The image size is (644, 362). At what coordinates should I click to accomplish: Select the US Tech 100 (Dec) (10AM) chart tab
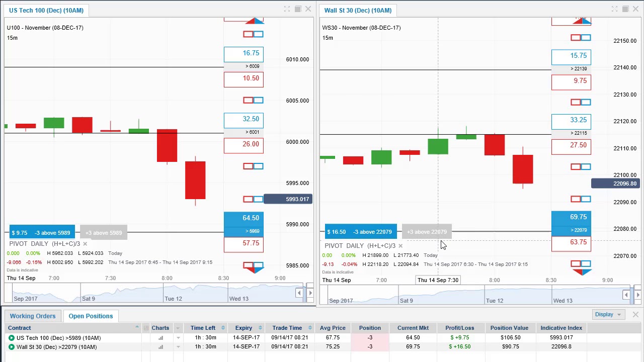pos(46,10)
